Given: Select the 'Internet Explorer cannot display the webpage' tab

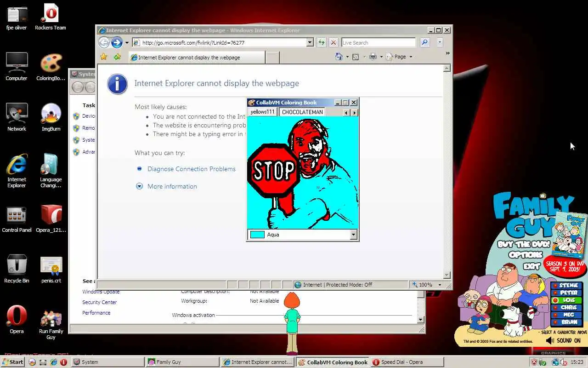Looking at the screenshot, I should pyautogui.click(x=197, y=57).
